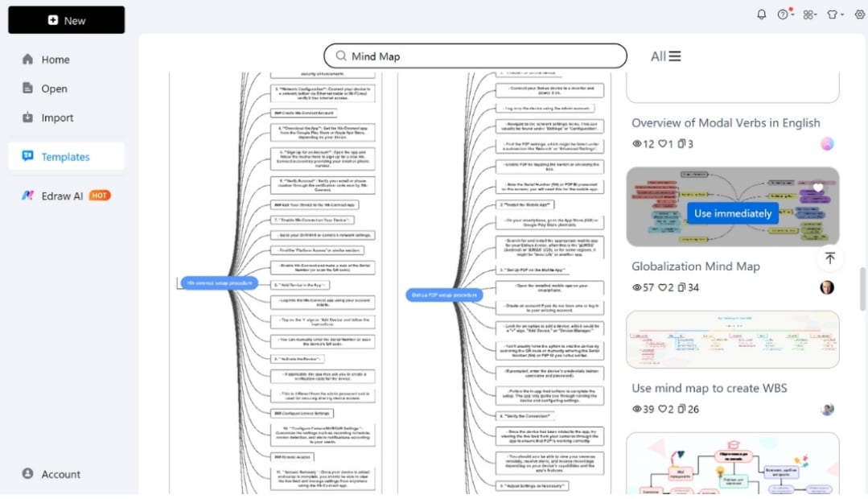The width and height of the screenshot is (868, 499).
Task: Click the Home house icon
Action: point(27,59)
